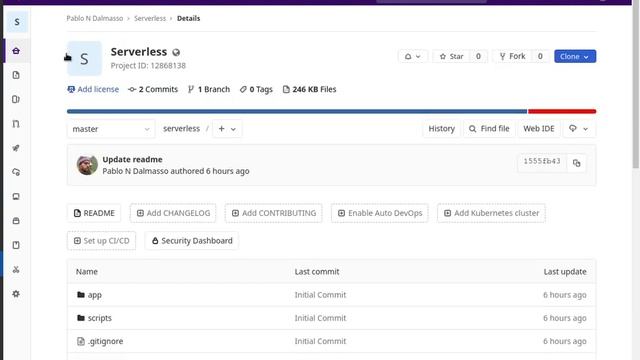Click the scripts folder icon
Viewport: 640px width, 360px height.
81,318
